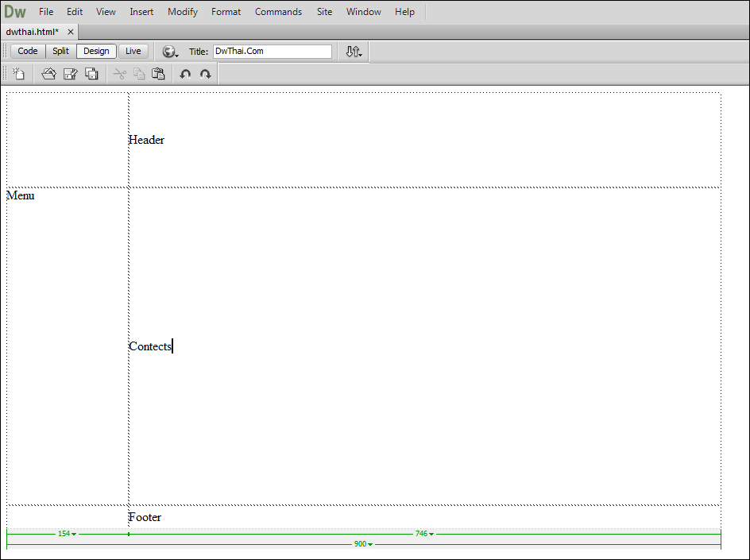Click the Redo arrow icon
This screenshot has width=750, height=560.
click(x=206, y=74)
